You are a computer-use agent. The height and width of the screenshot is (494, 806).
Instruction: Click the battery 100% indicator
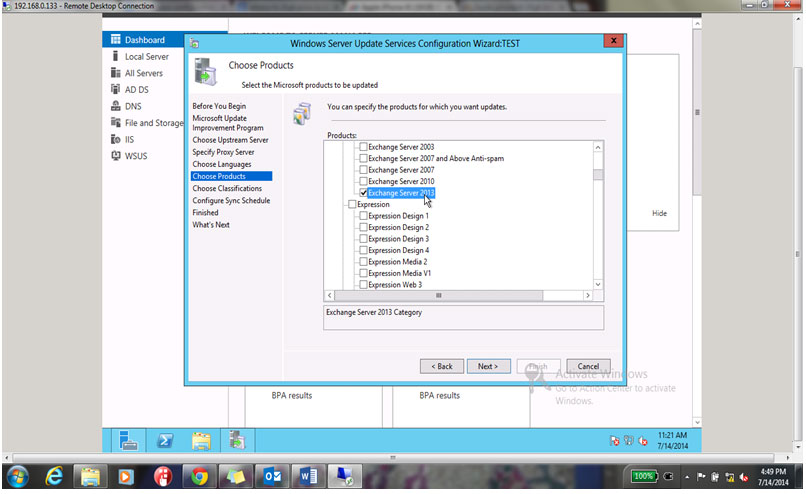click(x=645, y=477)
